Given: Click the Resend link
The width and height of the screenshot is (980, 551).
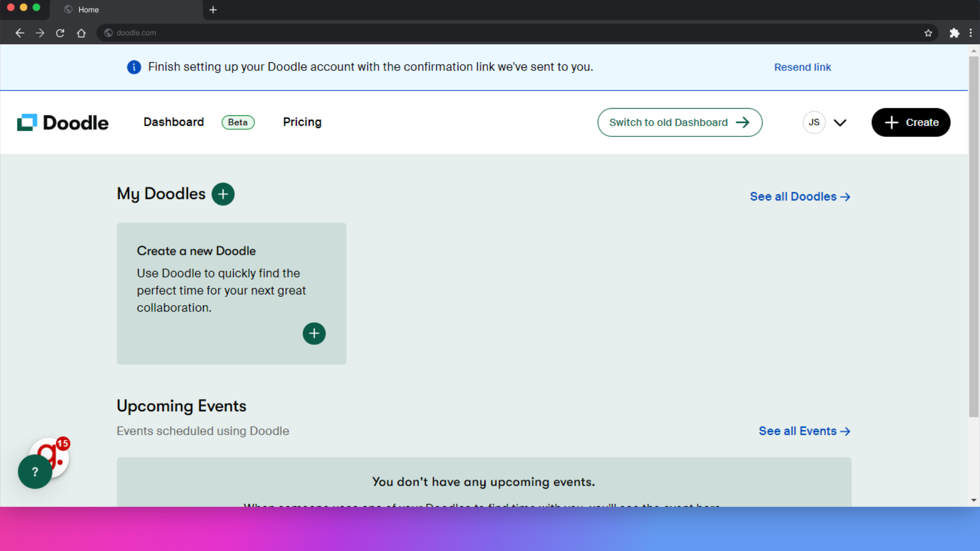Looking at the screenshot, I should (802, 67).
